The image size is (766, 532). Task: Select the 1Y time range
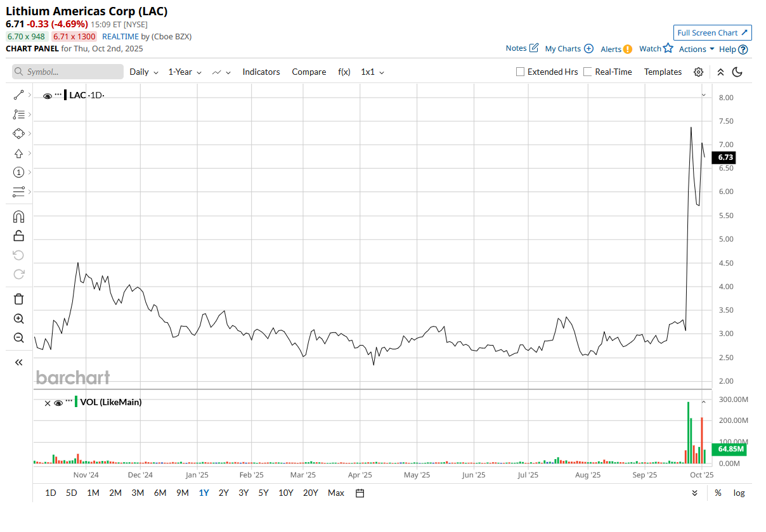204,493
